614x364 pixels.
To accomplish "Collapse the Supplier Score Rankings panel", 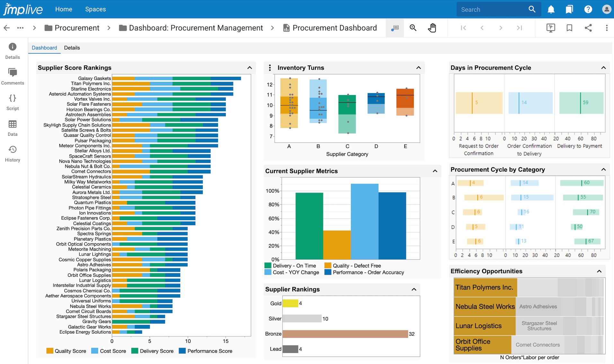I will pyautogui.click(x=250, y=68).
